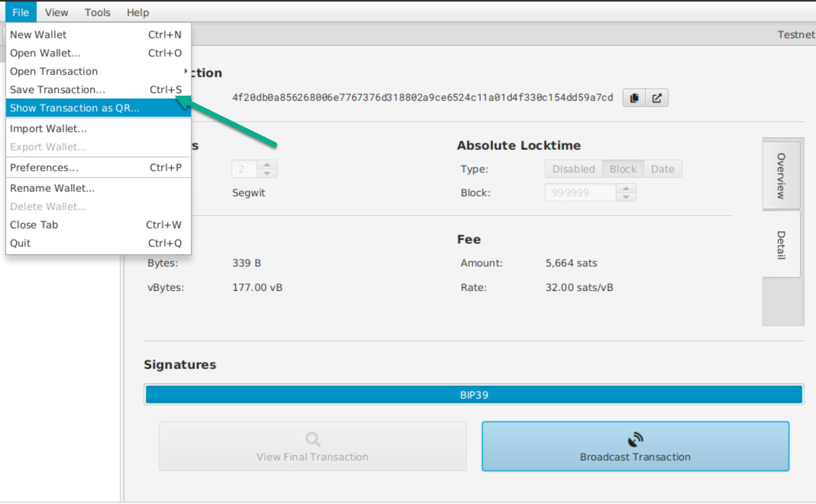Viewport: 816px width, 504px height.
Task: Set locktime type to Date
Action: point(662,169)
